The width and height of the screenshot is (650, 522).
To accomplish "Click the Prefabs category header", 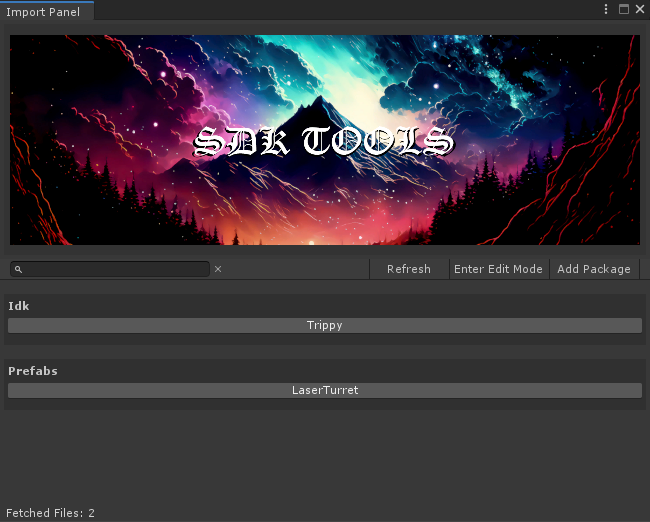I will (x=33, y=371).
